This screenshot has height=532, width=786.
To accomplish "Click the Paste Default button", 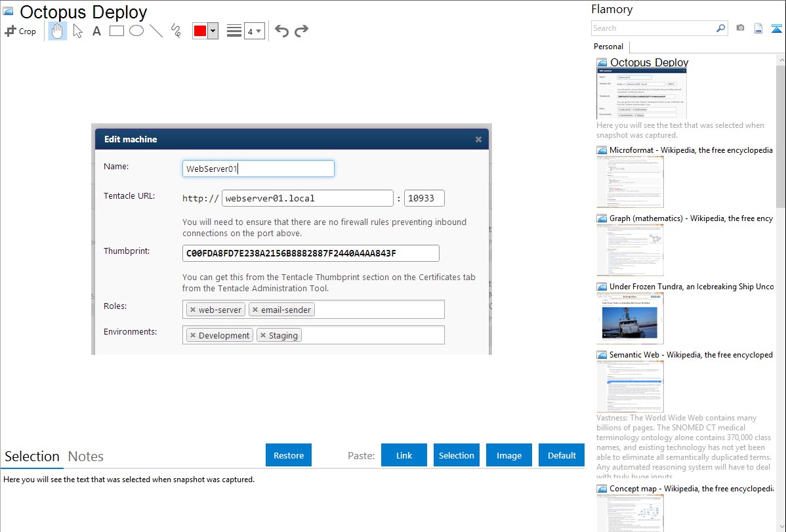I will click(x=562, y=455).
